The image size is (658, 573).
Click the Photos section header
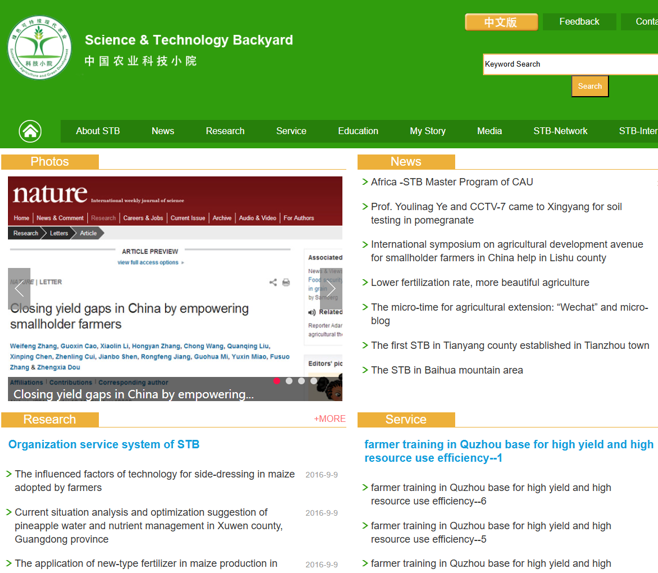click(50, 162)
